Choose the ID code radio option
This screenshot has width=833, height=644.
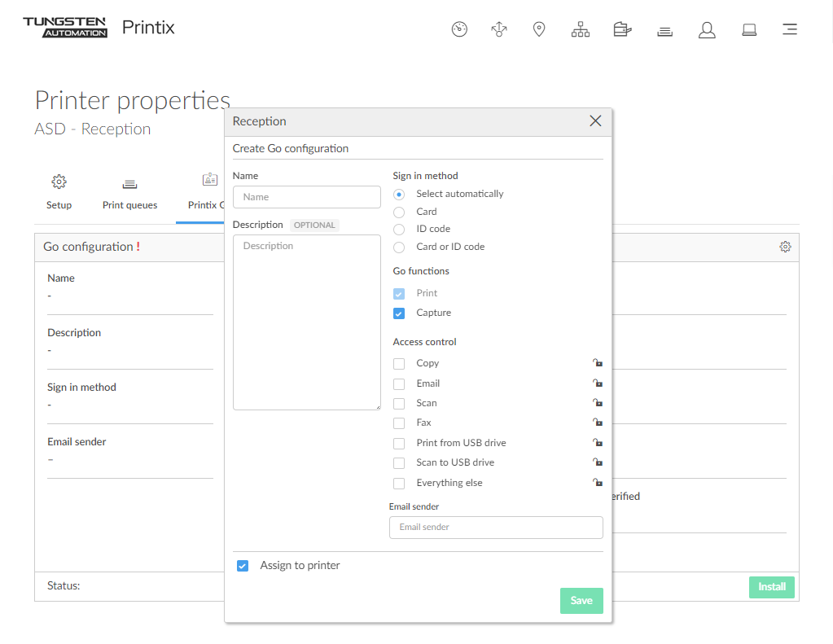399,230
